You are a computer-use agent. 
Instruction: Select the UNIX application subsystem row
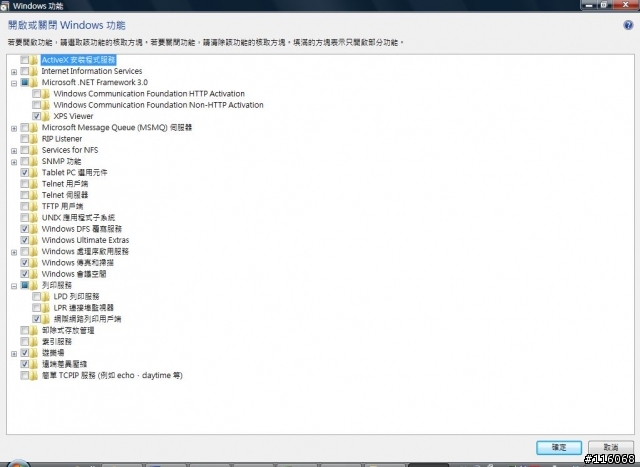(78, 218)
